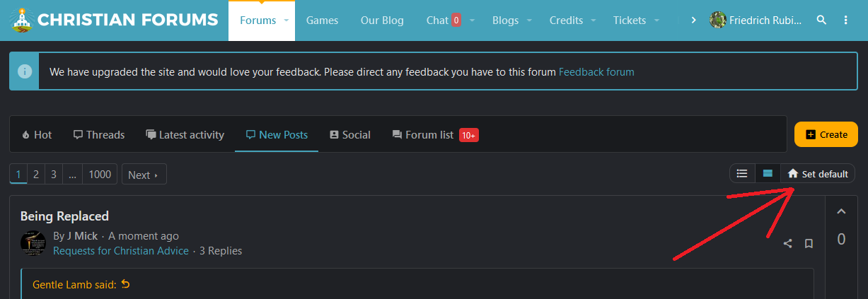
Task: Open the Feedback forum link
Action: (596, 71)
